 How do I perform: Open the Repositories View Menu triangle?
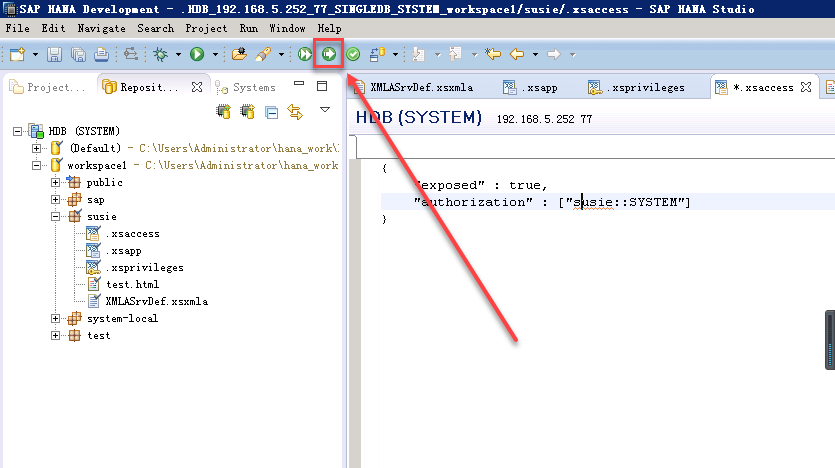pos(325,110)
